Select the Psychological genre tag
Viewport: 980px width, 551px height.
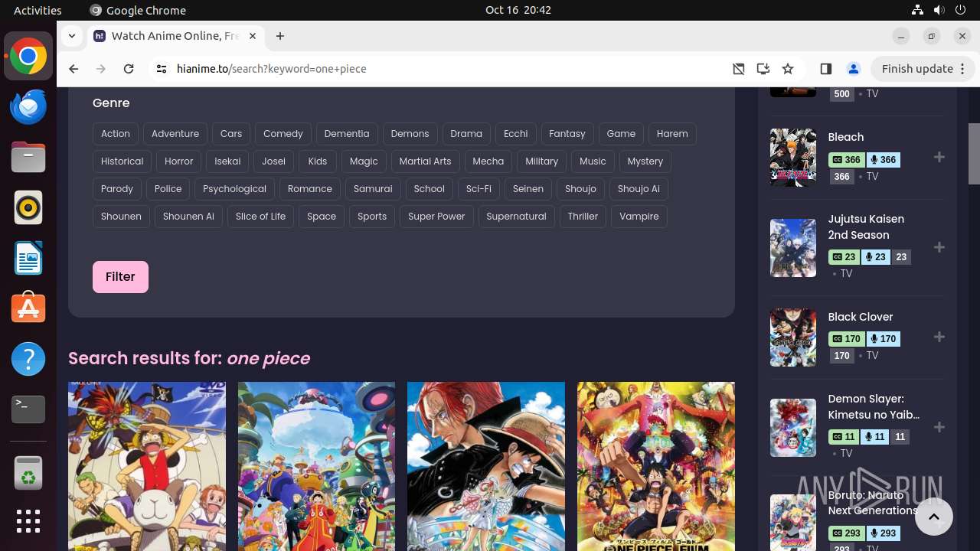tap(234, 189)
